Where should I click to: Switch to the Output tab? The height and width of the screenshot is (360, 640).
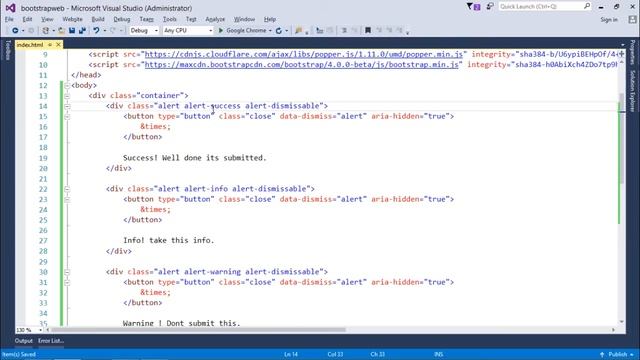(24, 340)
